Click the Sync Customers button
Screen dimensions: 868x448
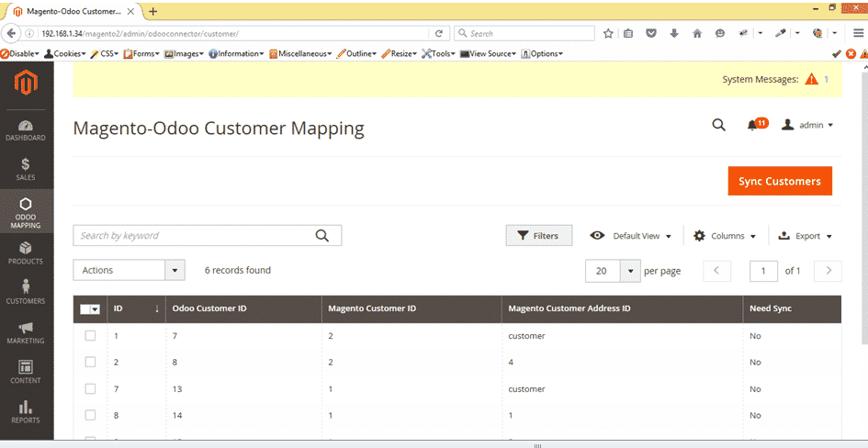(x=779, y=181)
